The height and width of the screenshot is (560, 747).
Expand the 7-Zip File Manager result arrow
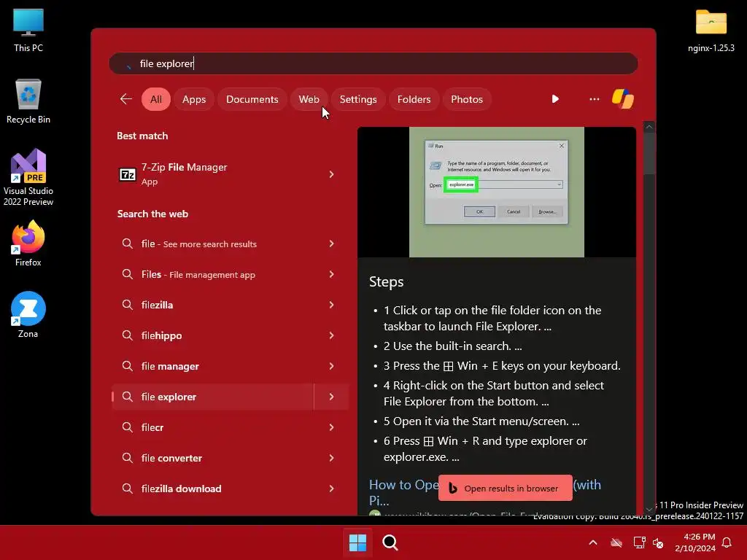332,175
